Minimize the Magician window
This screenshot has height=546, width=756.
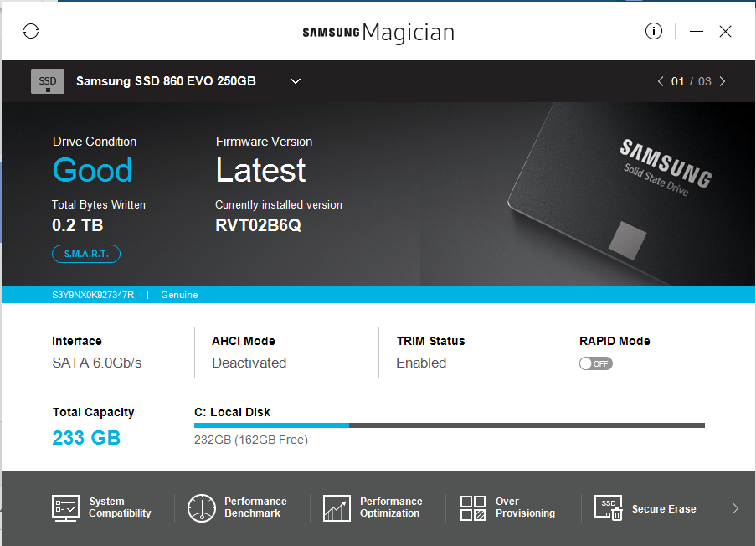(697, 32)
